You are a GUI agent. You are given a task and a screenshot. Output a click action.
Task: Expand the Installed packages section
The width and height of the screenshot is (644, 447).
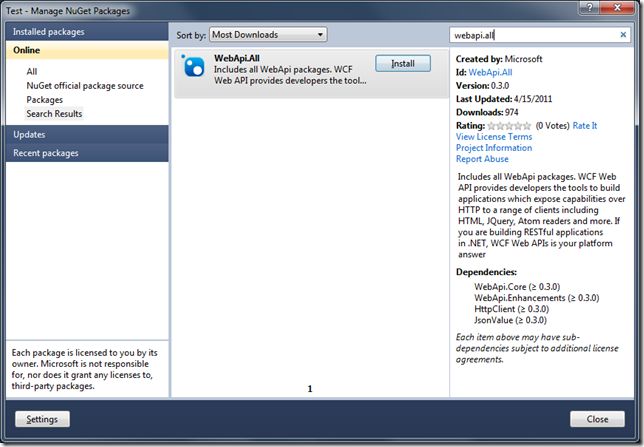pos(87,32)
